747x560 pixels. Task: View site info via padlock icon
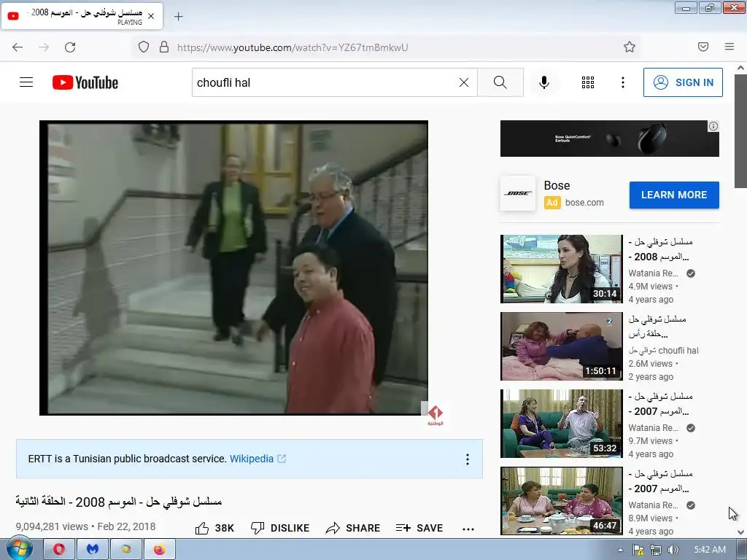coord(164,47)
